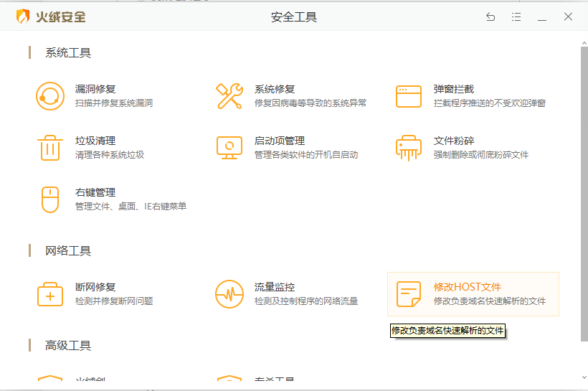The image size is (588, 391).
Task: Open the main menu hamburger icon
Action: pyautogui.click(x=516, y=17)
